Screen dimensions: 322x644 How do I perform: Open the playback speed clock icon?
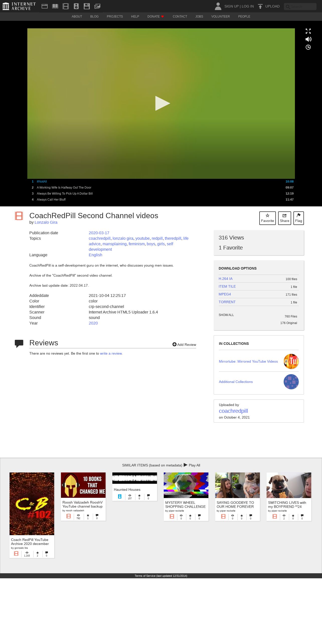(x=308, y=47)
